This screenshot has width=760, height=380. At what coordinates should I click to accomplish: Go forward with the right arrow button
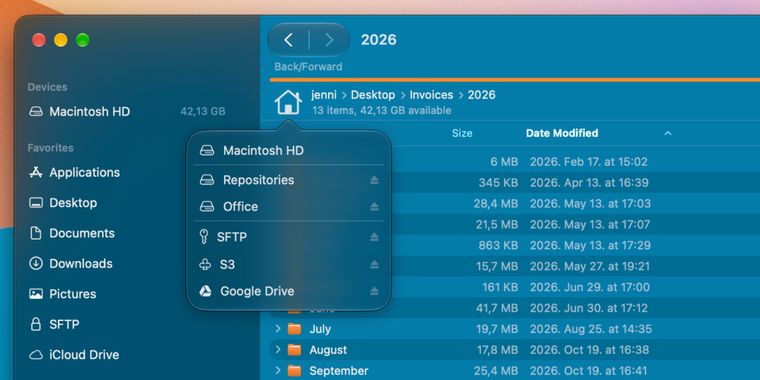329,40
